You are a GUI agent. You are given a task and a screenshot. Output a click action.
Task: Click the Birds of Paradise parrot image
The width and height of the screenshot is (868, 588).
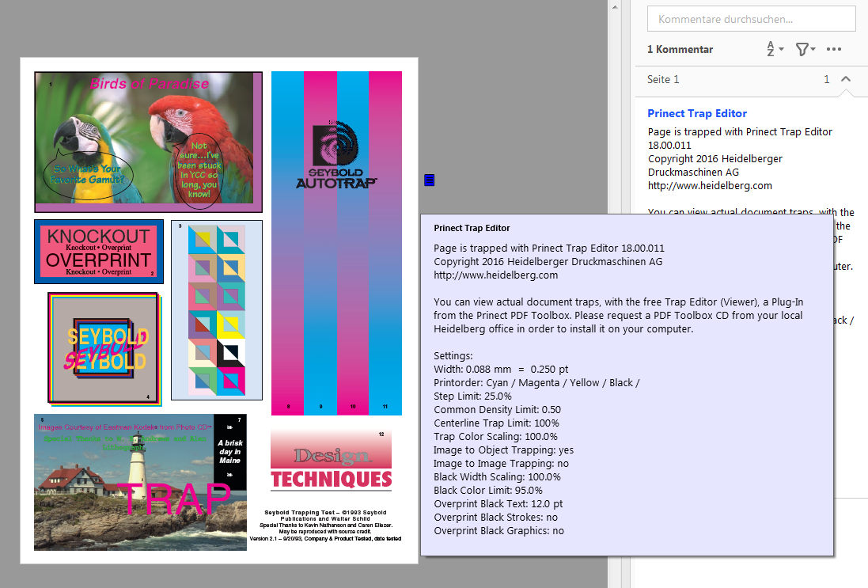[x=148, y=142]
